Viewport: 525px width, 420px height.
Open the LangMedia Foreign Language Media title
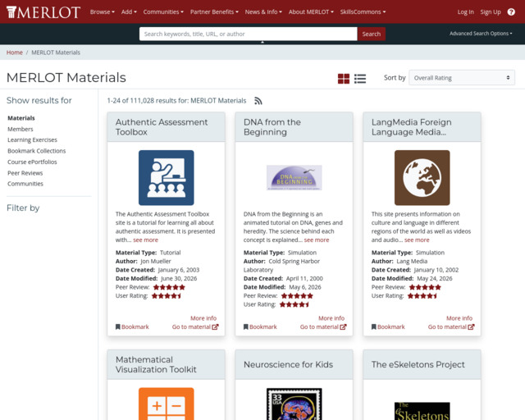pyautogui.click(x=412, y=127)
